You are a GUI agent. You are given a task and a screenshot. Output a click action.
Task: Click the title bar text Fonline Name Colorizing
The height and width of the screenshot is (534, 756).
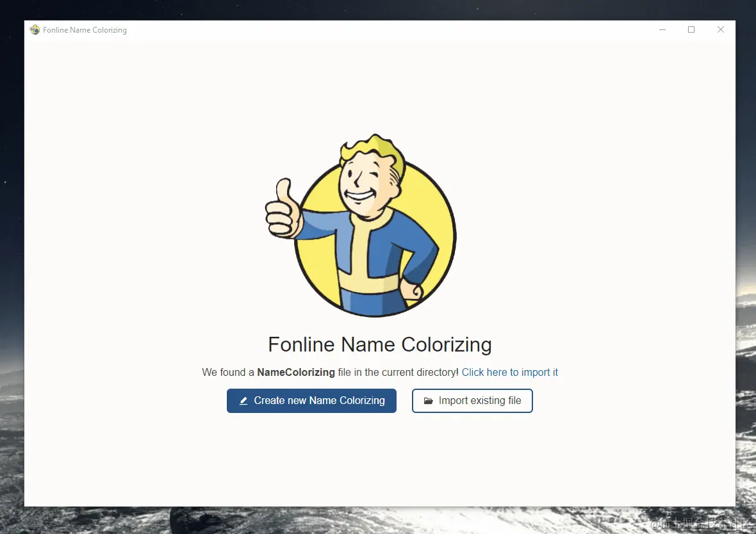(x=85, y=30)
